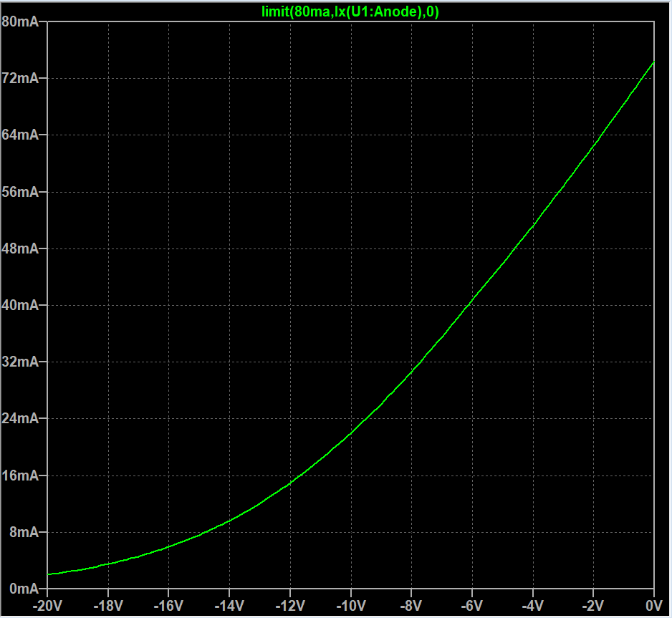
Task: Click the -18V horizontal axis label
Action: click(x=108, y=606)
